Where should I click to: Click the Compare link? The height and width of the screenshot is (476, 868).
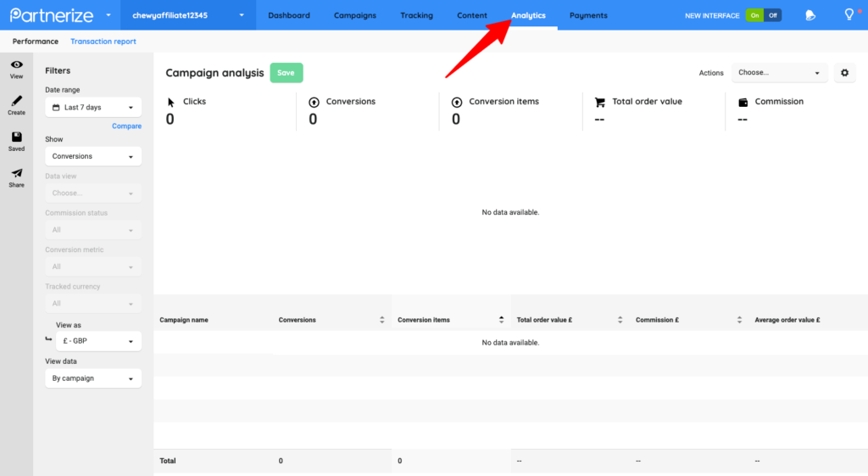[x=126, y=126]
